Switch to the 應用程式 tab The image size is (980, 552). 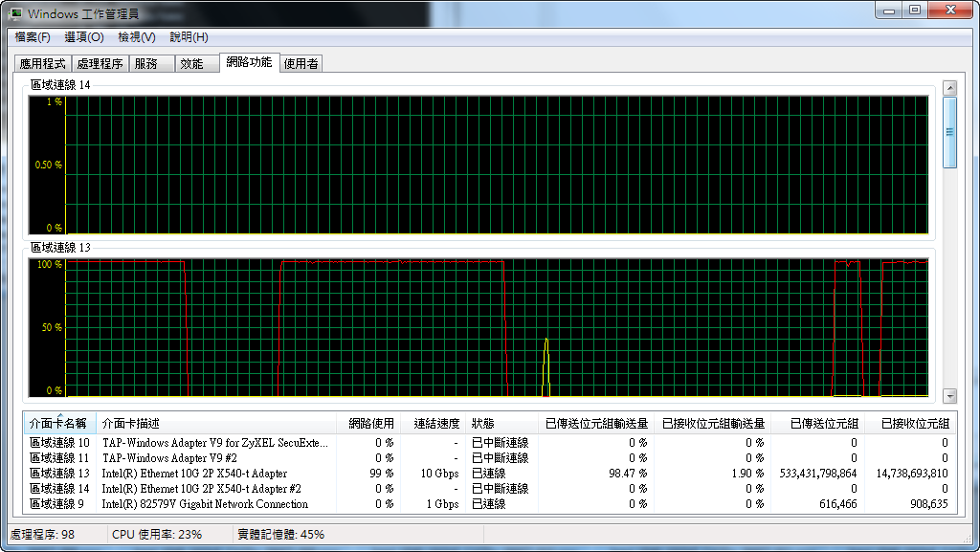click(x=42, y=64)
